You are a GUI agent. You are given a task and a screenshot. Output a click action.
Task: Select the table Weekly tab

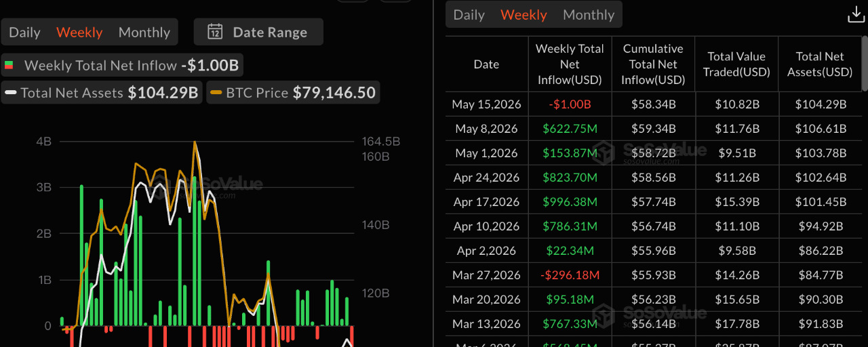[x=524, y=14]
